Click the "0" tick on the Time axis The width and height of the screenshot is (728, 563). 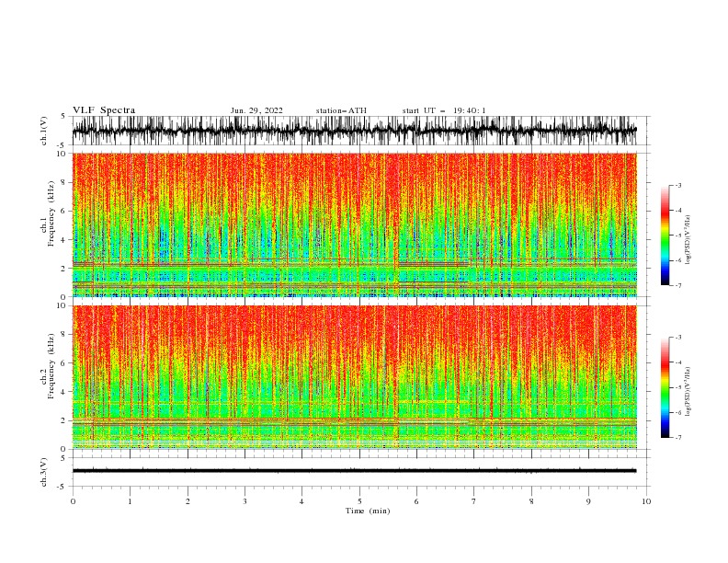[x=73, y=501]
